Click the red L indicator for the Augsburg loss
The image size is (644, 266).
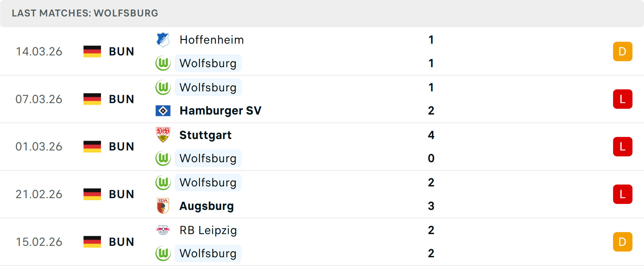tap(623, 194)
